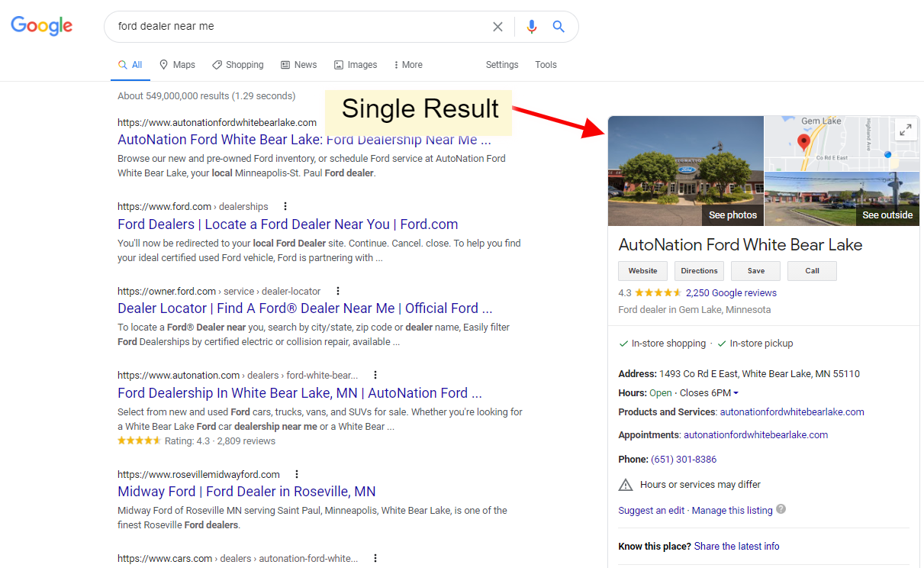Viewport: 924px width, 568px height.
Task: Start voice search with microphone icon
Action: [x=532, y=27]
